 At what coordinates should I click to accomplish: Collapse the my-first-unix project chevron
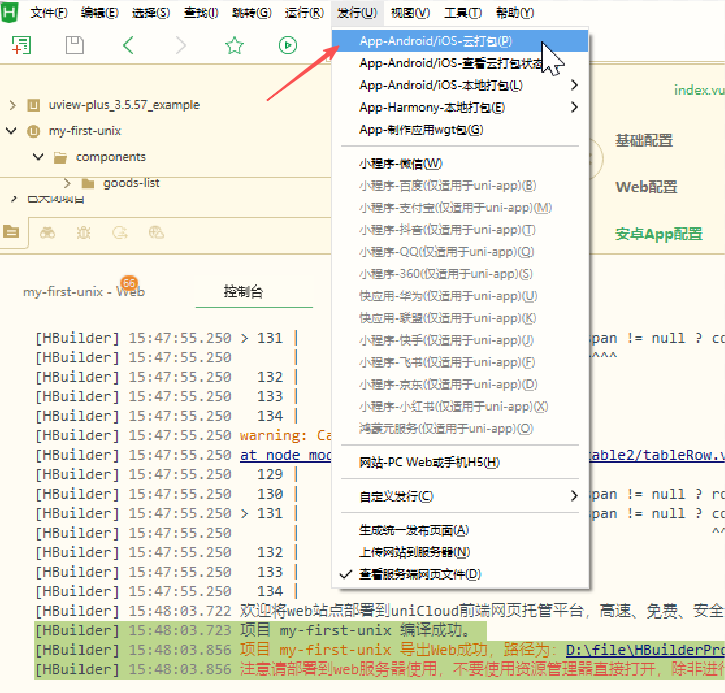11,131
